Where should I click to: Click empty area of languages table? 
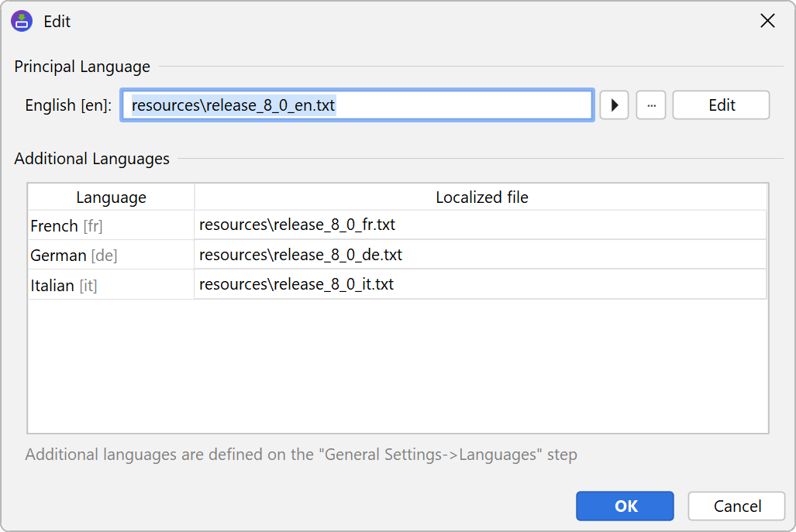pyautogui.click(x=397, y=364)
